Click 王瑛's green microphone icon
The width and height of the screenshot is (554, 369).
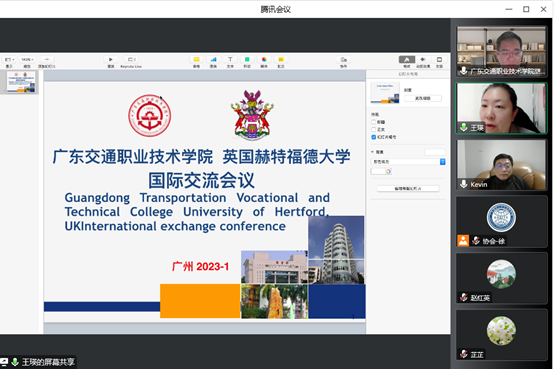(464, 127)
